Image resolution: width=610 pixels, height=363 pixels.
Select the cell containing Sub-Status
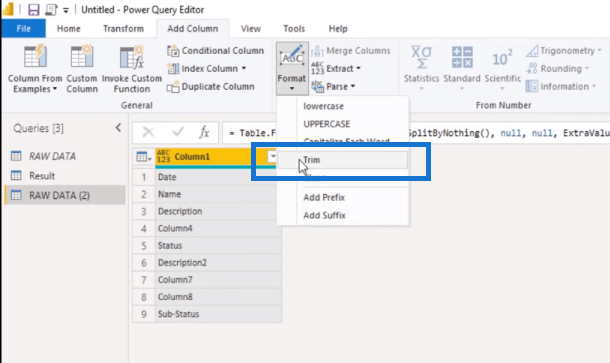pos(218,314)
